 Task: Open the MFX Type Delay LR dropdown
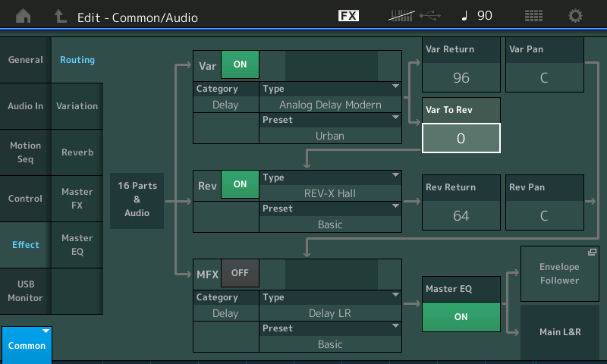point(330,306)
